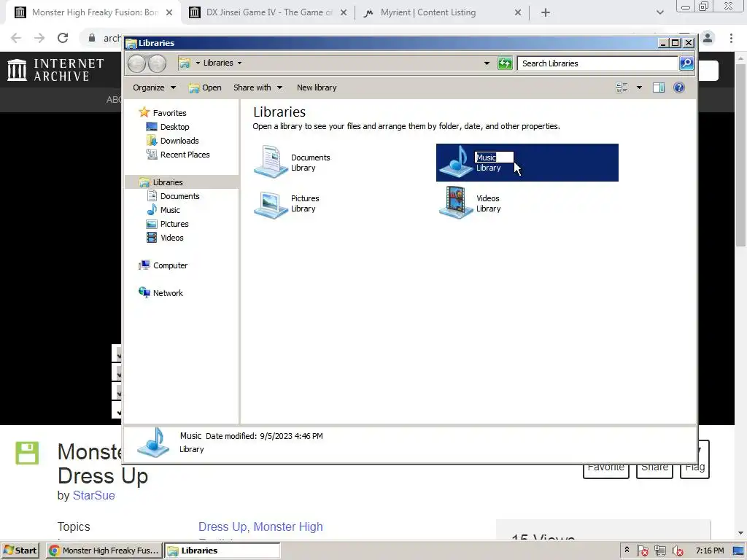Screen dimensions: 747x560
Task: Show hidden tray icons arrow
Action: click(627, 550)
